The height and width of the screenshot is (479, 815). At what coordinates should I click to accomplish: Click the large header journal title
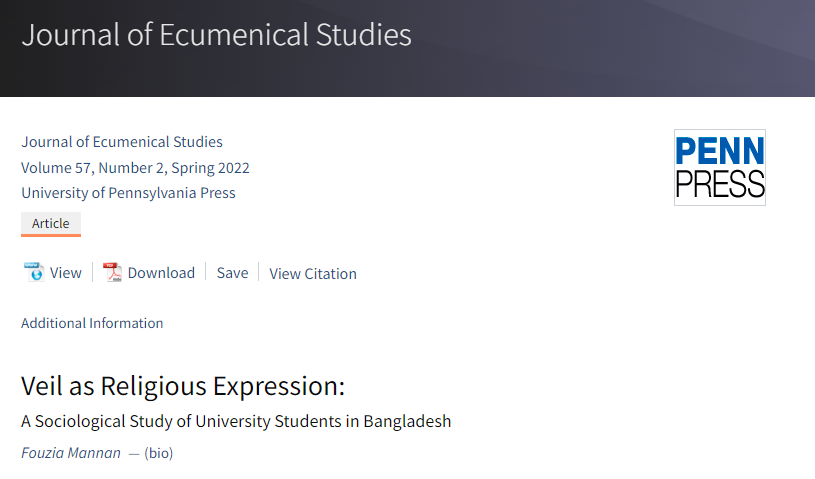(x=216, y=35)
